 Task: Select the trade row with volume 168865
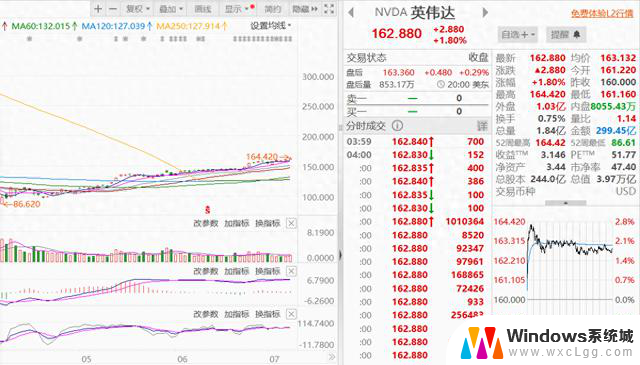(x=416, y=275)
